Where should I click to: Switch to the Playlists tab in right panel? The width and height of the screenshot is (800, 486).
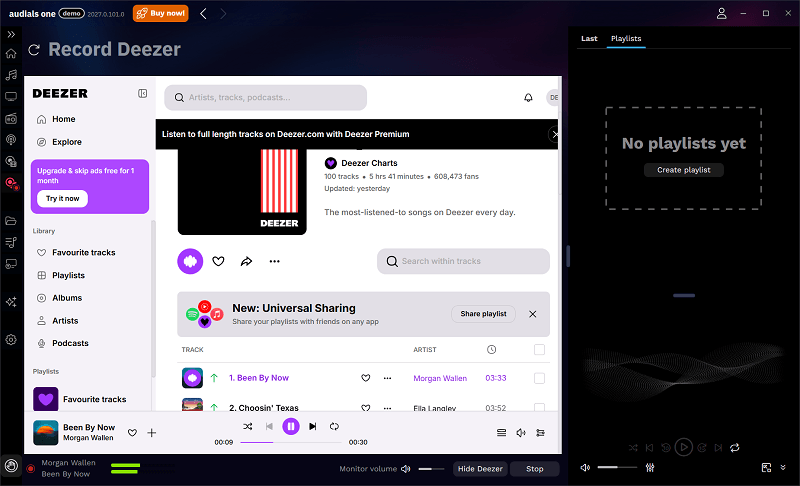[x=626, y=38]
